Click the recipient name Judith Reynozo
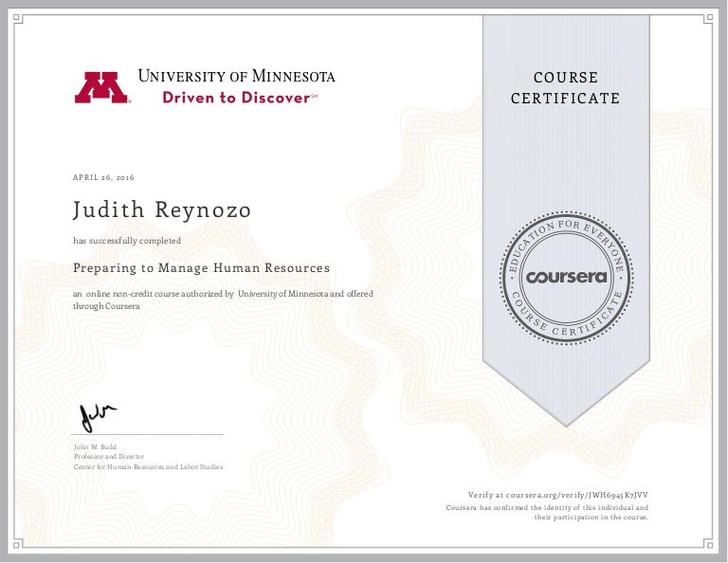The height and width of the screenshot is (563, 728). coord(162,209)
